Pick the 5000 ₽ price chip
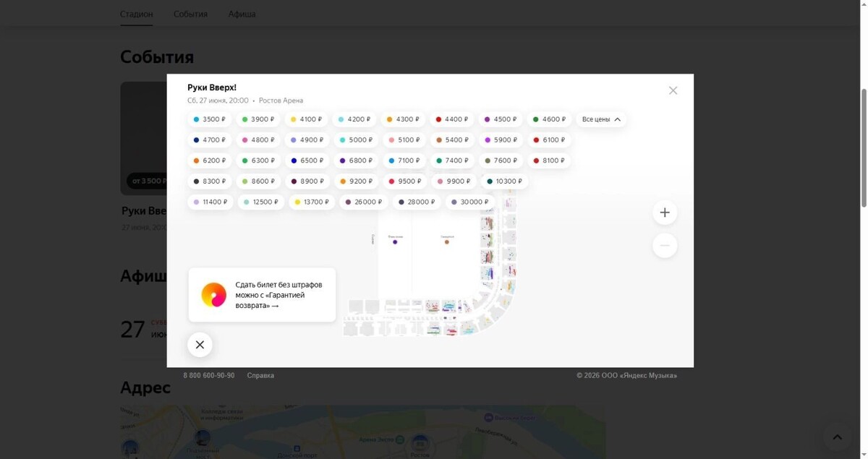The width and height of the screenshot is (868, 459). pos(356,140)
